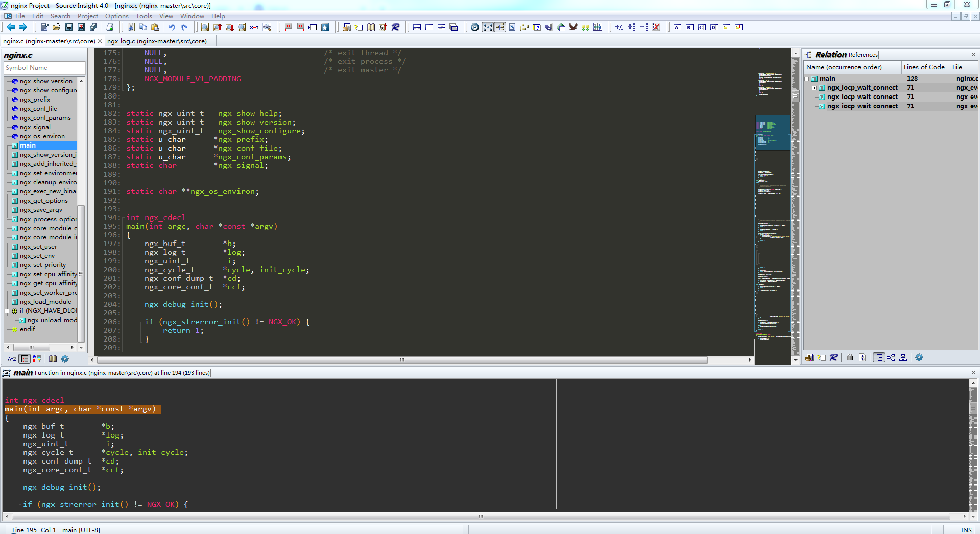Click the Bookmark star icon
The height and width of the screenshot is (534, 980).
click(325, 27)
